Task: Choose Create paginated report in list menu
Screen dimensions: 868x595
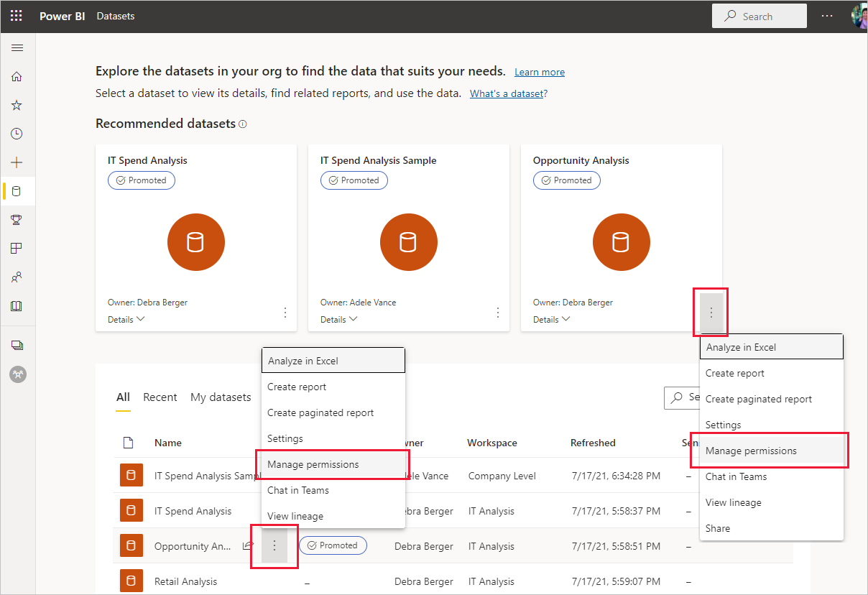Action: point(333,412)
